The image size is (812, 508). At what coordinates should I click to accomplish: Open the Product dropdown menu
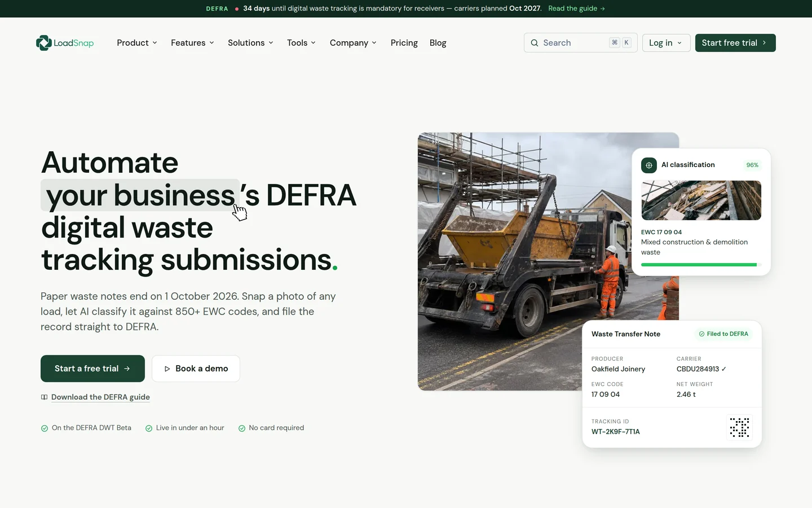137,43
